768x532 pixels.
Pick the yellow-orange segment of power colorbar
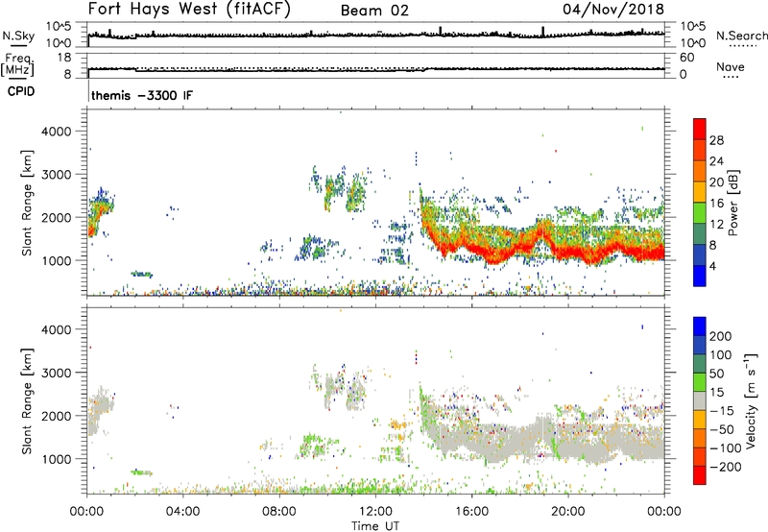700,192
